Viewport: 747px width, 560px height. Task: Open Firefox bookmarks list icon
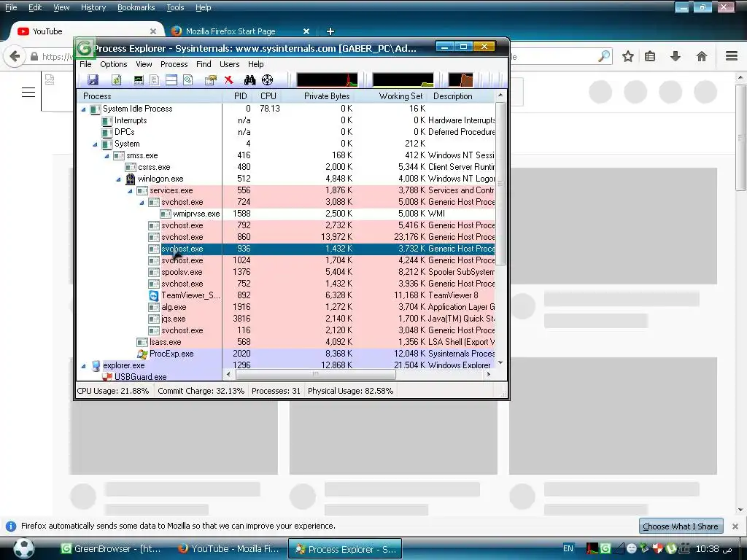pyautogui.click(x=650, y=57)
